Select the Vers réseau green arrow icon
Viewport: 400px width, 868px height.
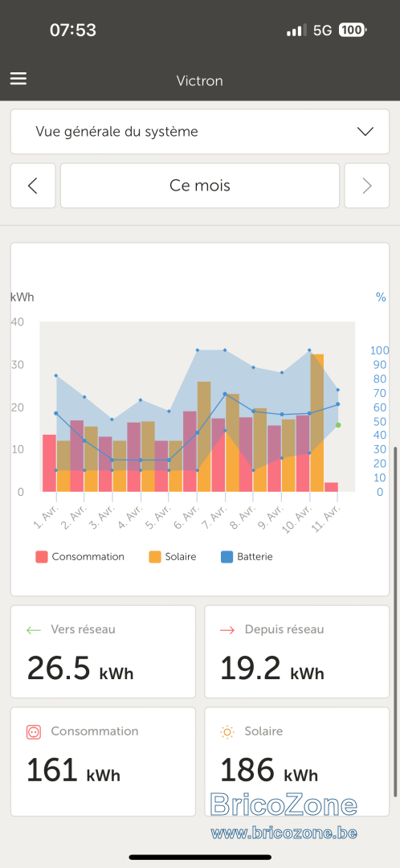point(34,630)
